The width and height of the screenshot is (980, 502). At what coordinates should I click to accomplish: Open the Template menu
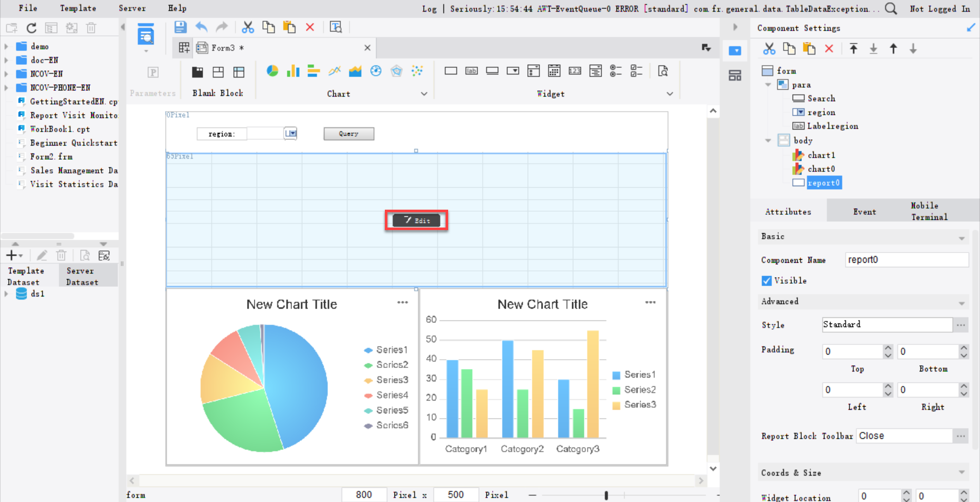coord(78,8)
